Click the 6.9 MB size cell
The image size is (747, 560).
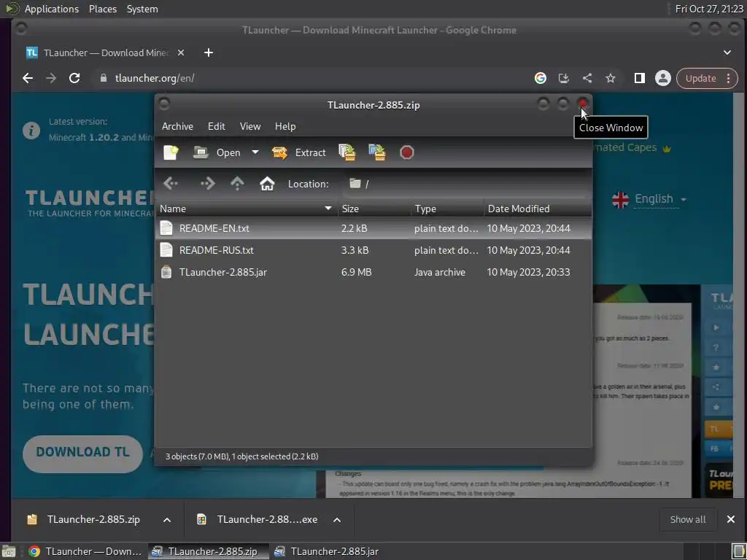(x=356, y=272)
